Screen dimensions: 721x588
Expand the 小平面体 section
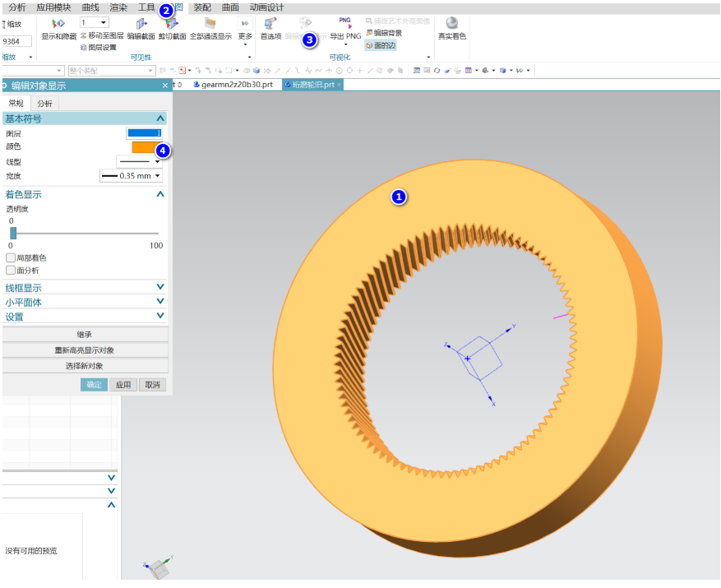tap(160, 301)
